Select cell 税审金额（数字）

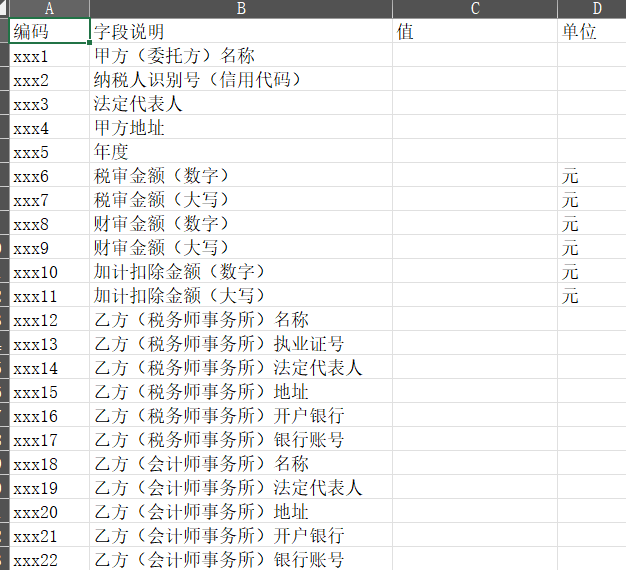[x=241, y=174]
